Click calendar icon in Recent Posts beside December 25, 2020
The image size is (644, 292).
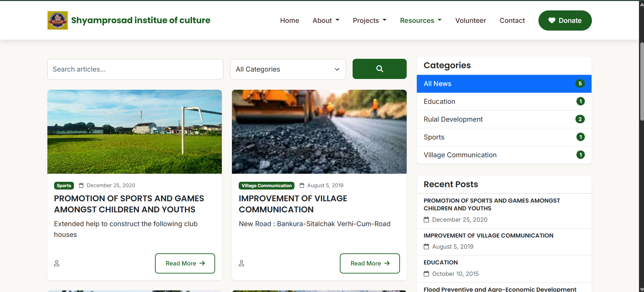(426, 219)
